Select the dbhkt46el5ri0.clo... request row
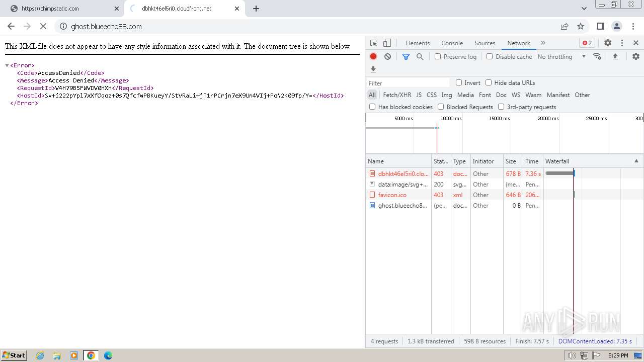644x362 pixels. [505, 173]
